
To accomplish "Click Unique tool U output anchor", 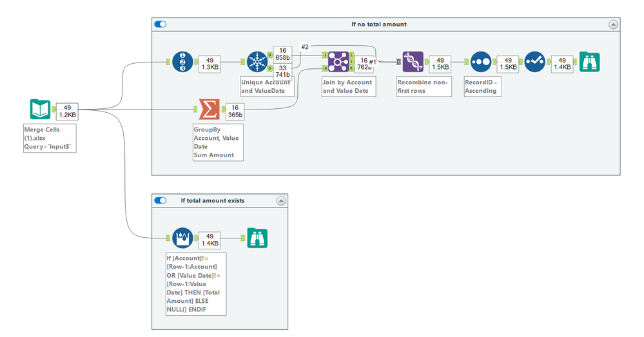I will 270,55.
